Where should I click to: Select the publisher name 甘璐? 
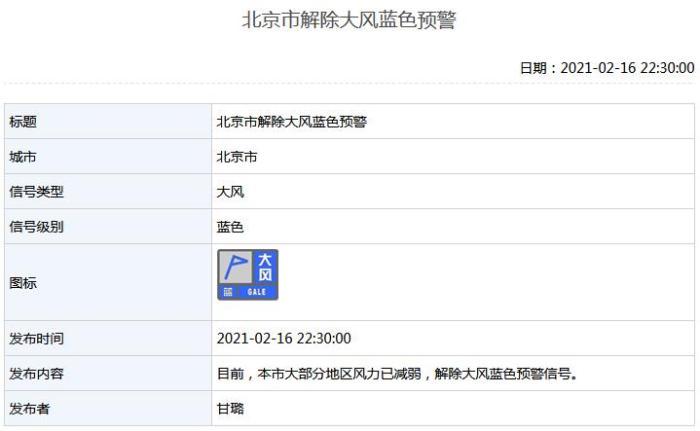(x=230, y=408)
